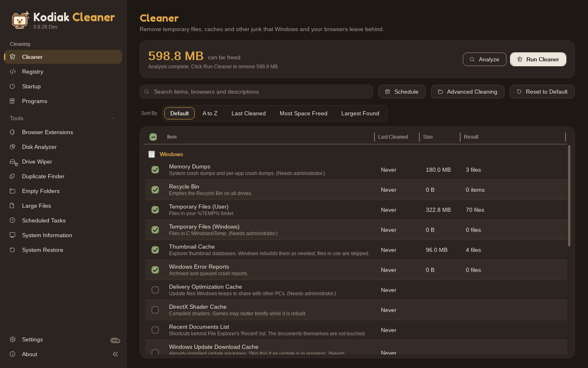Viewport: 588px width, 368px height.
Task: Click the magnifier icon in search box
Action: pos(147,92)
